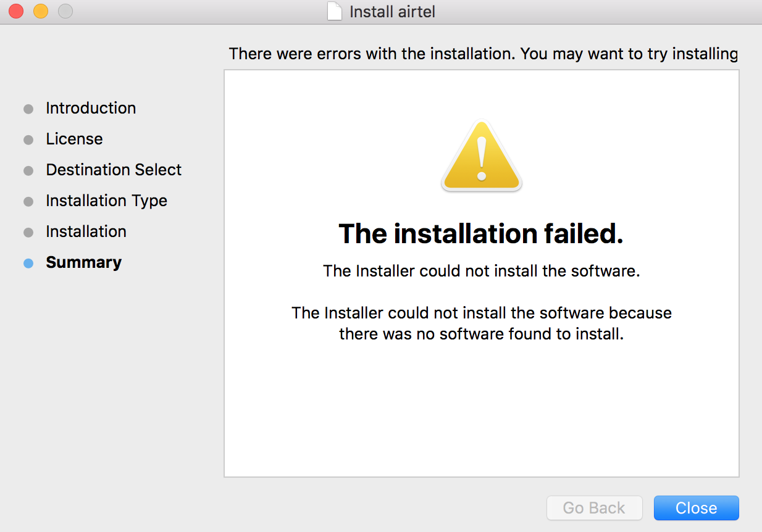
Task: Click "The installation failed." heading
Action: (x=481, y=233)
